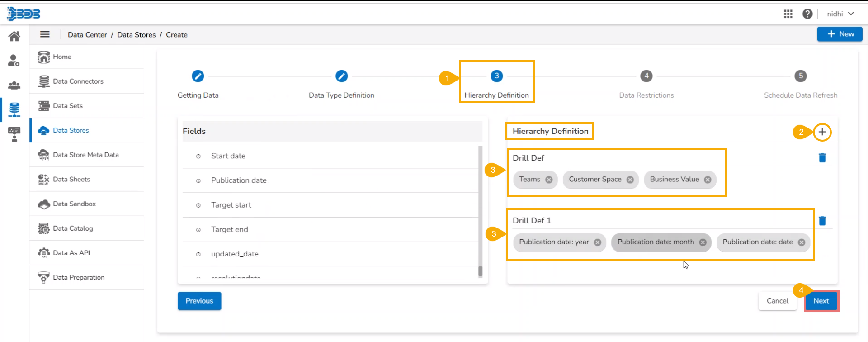The width and height of the screenshot is (868, 342).
Task: Open the apps grid icon
Action: 788,14
